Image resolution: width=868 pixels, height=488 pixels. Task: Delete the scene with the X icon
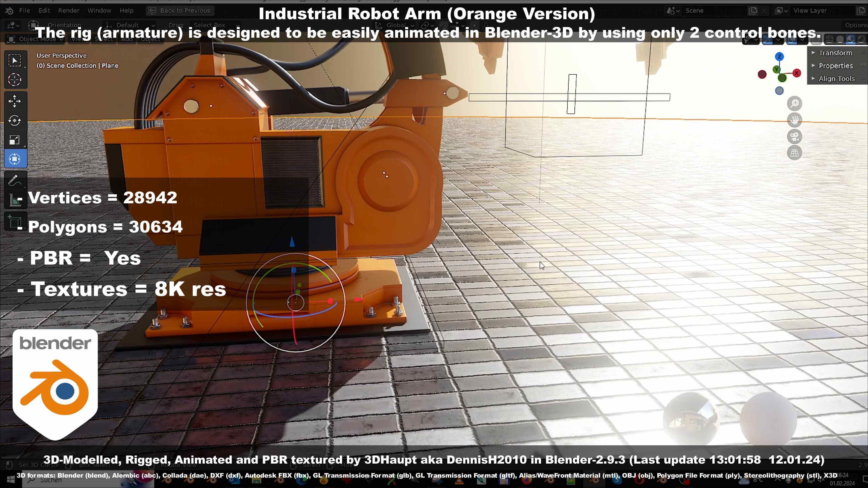tap(764, 10)
